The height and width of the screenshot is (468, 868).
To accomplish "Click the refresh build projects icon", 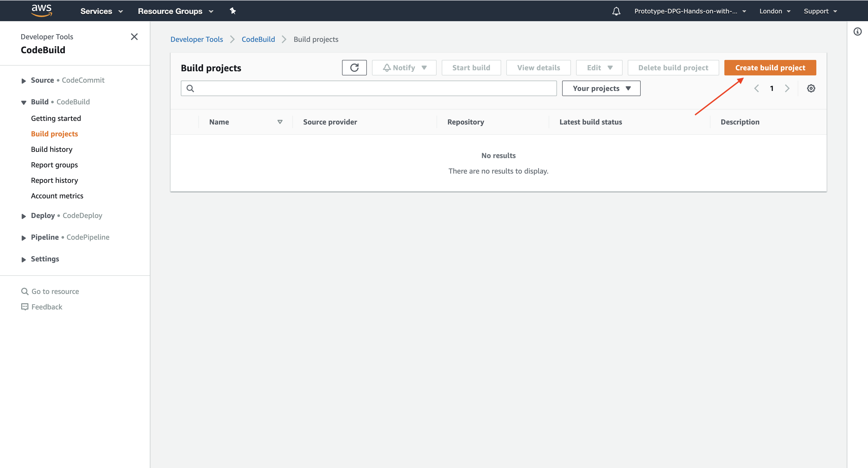I will pyautogui.click(x=354, y=68).
